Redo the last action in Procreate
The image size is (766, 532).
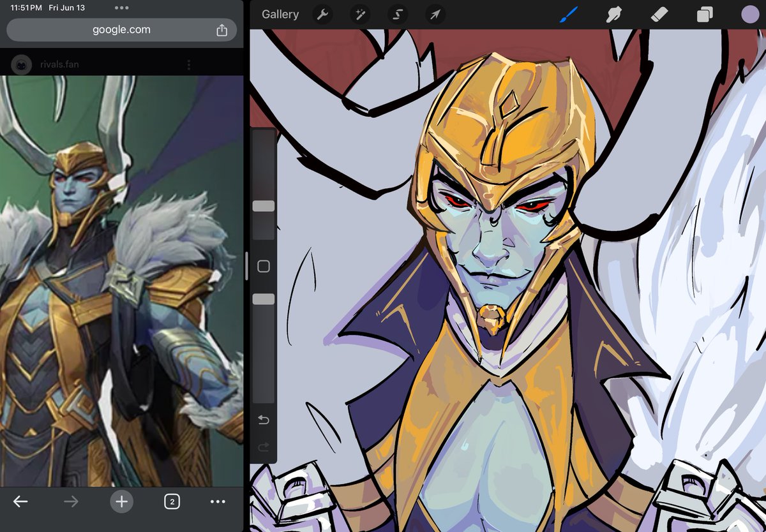[264, 448]
